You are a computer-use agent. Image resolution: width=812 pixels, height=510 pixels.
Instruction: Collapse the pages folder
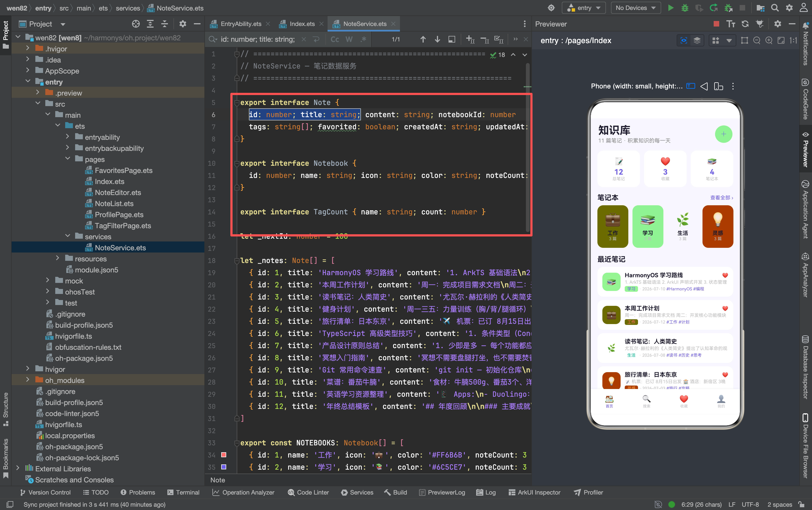(67, 159)
